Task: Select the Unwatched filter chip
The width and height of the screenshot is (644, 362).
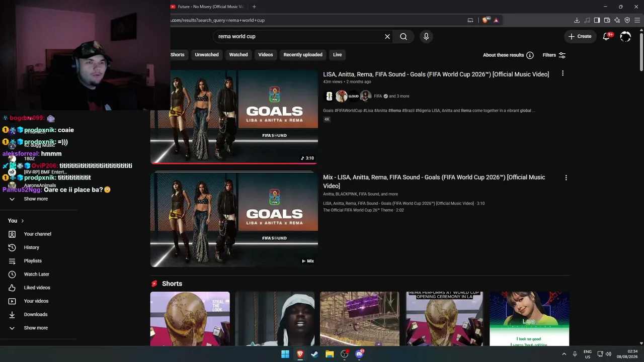Action: tap(207, 55)
